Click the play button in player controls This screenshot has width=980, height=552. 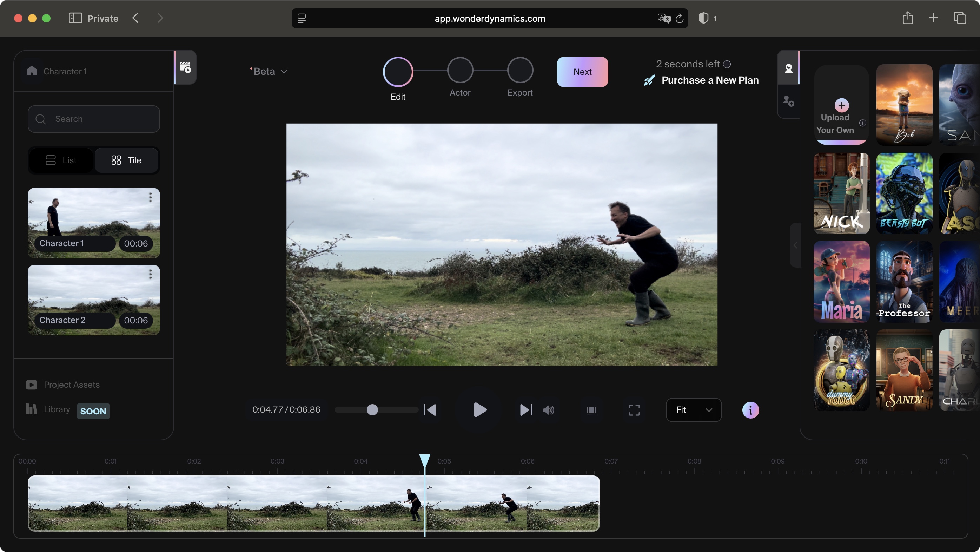tap(480, 410)
